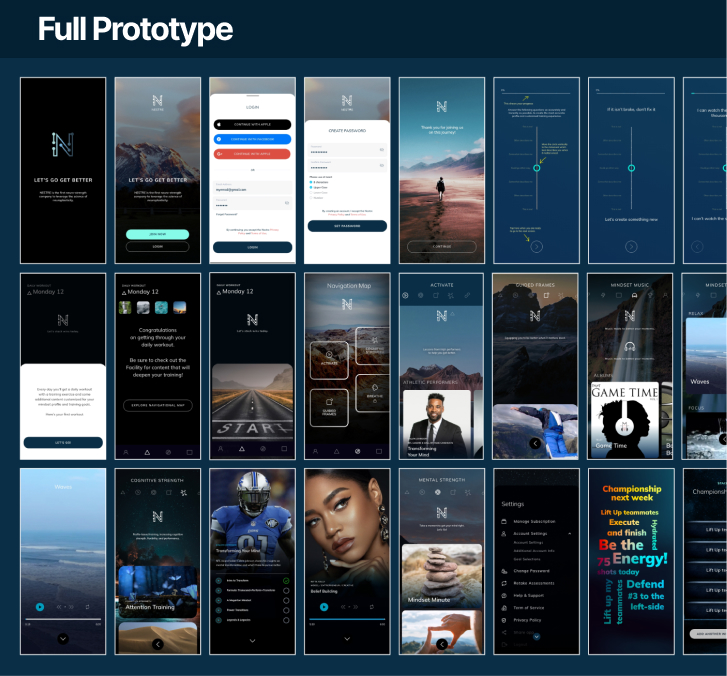This screenshot has height=676, width=727.
Task: Toggle the login password eye icon
Action: coord(287,203)
